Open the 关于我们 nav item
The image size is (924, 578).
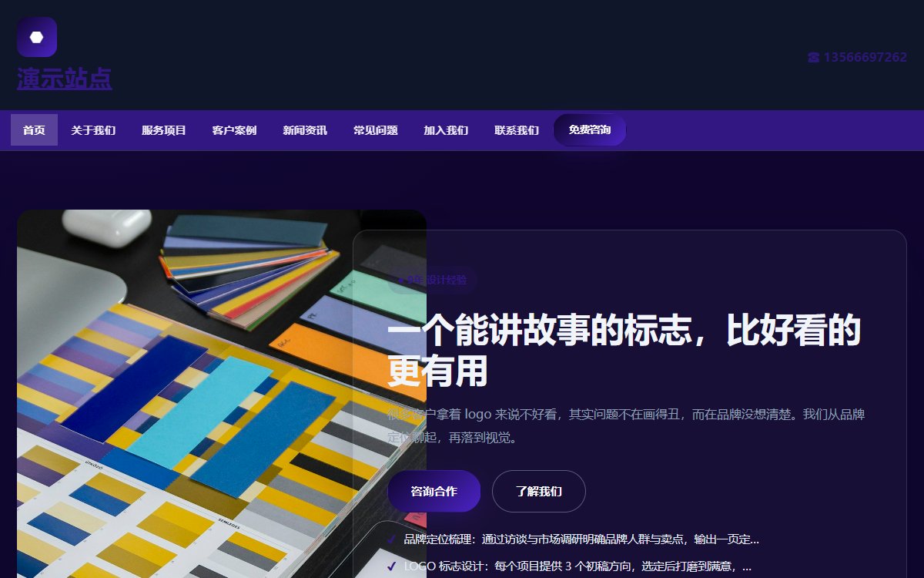[x=93, y=130]
